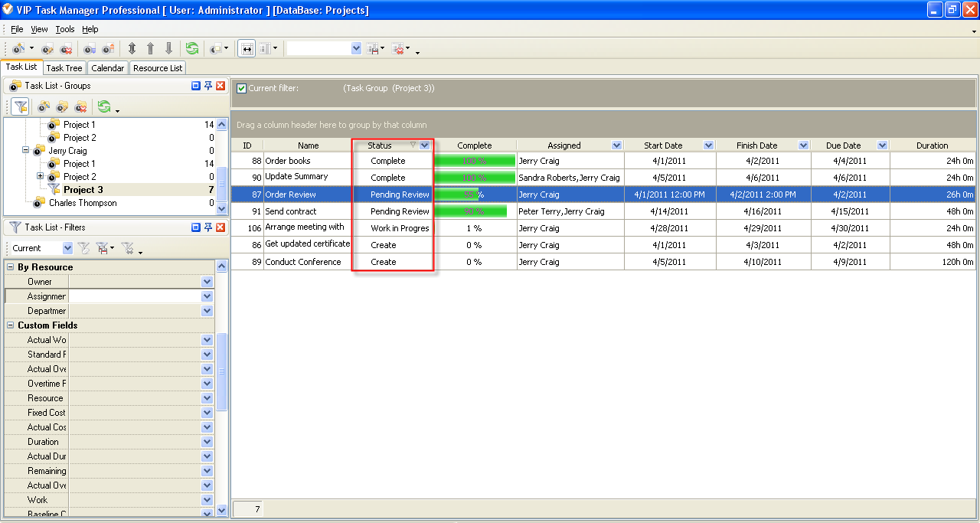The width and height of the screenshot is (980, 523).
Task: Click the green Refresh icon in main toolbar
Action: point(192,48)
